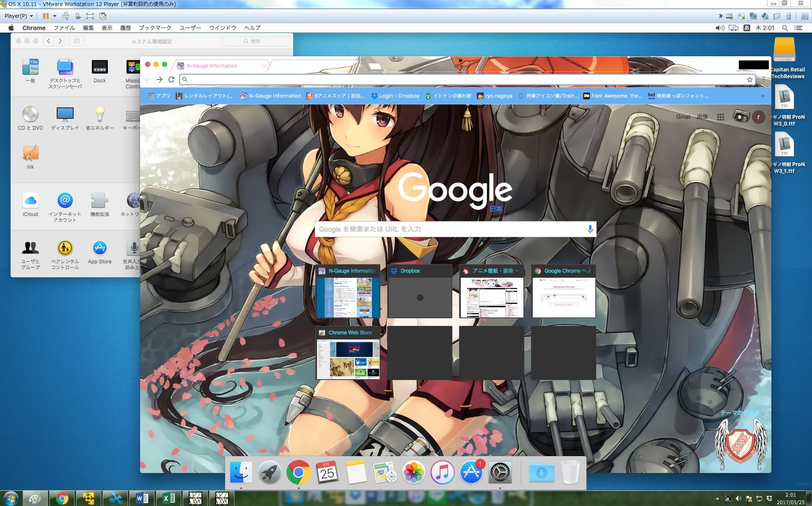Open the Login - Dropbox bookmark
Image resolution: width=812 pixels, height=506 pixels.
[x=395, y=96]
